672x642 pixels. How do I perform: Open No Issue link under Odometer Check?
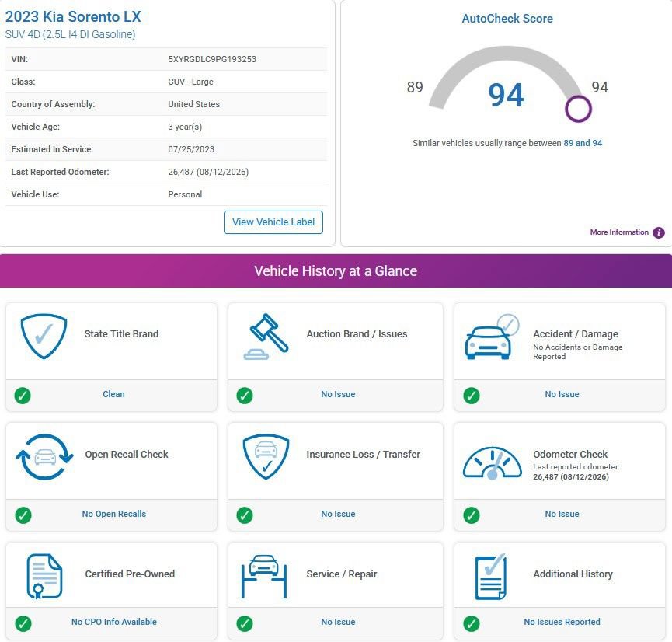pyautogui.click(x=562, y=514)
